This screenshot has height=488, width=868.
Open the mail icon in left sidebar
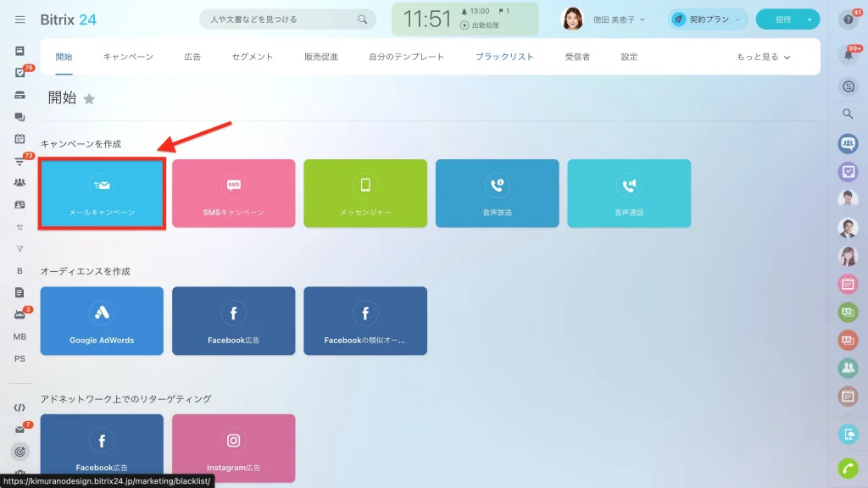tap(19, 430)
